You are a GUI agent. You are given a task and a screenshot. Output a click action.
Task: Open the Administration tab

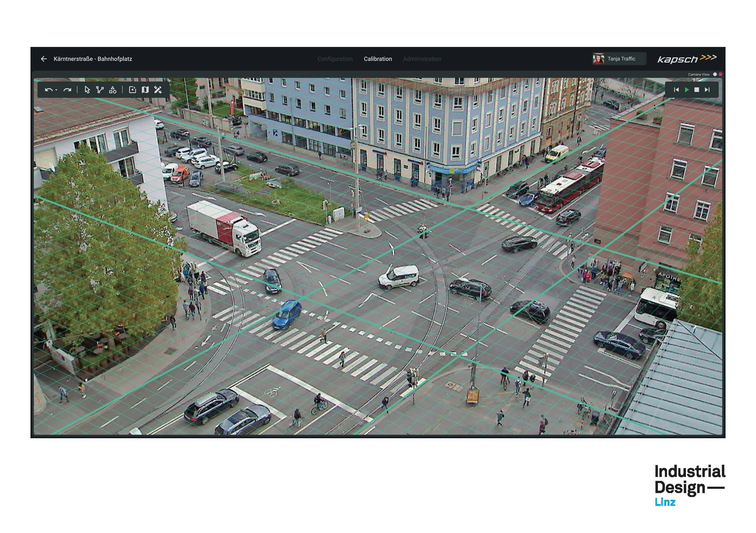click(x=422, y=59)
